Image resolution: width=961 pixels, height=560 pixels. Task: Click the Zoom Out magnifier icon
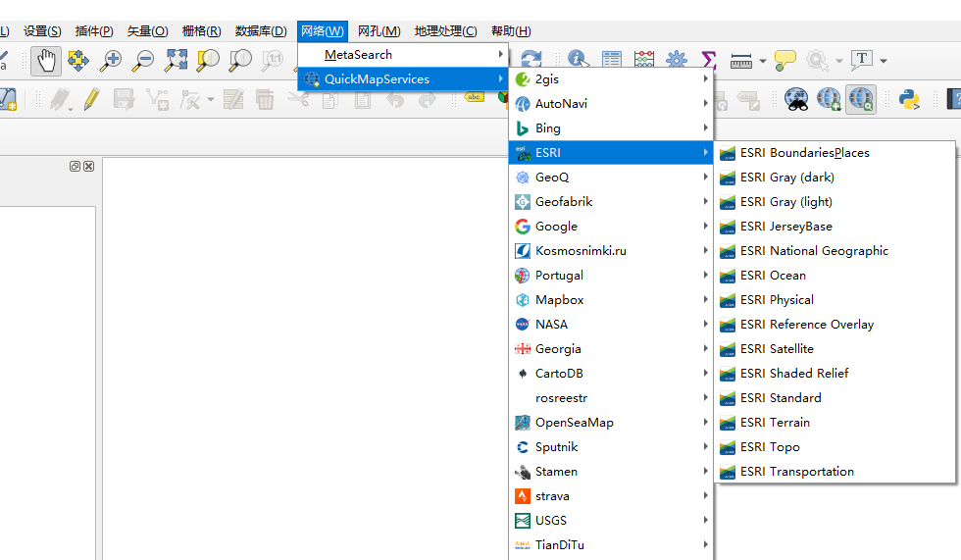143,60
